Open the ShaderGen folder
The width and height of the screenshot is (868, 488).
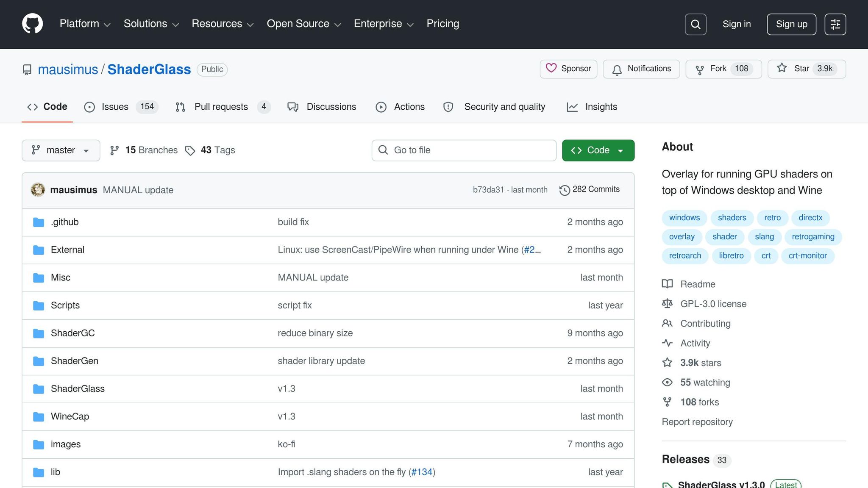coord(75,361)
